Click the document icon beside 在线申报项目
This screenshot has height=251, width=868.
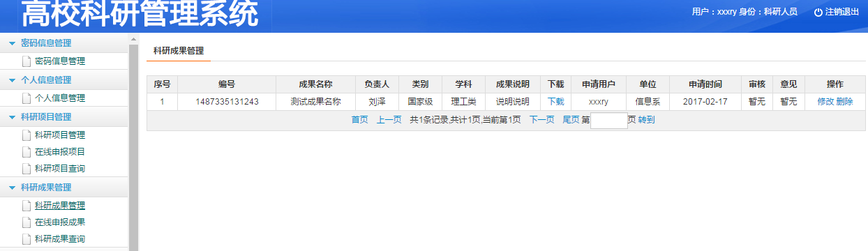coord(27,152)
